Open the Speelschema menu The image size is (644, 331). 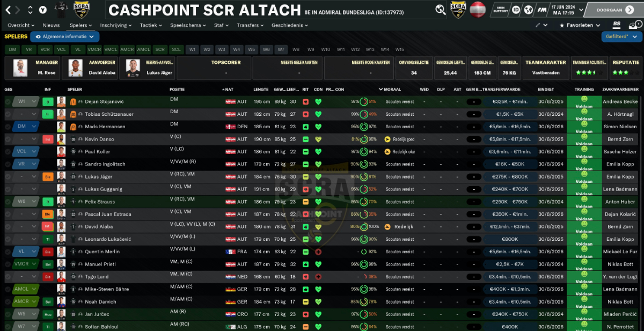click(189, 25)
